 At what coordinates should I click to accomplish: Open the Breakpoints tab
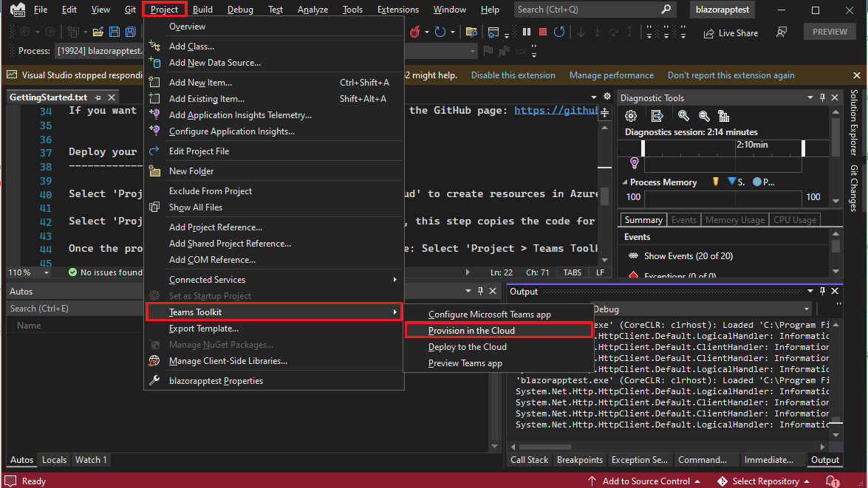pyautogui.click(x=580, y=460)
